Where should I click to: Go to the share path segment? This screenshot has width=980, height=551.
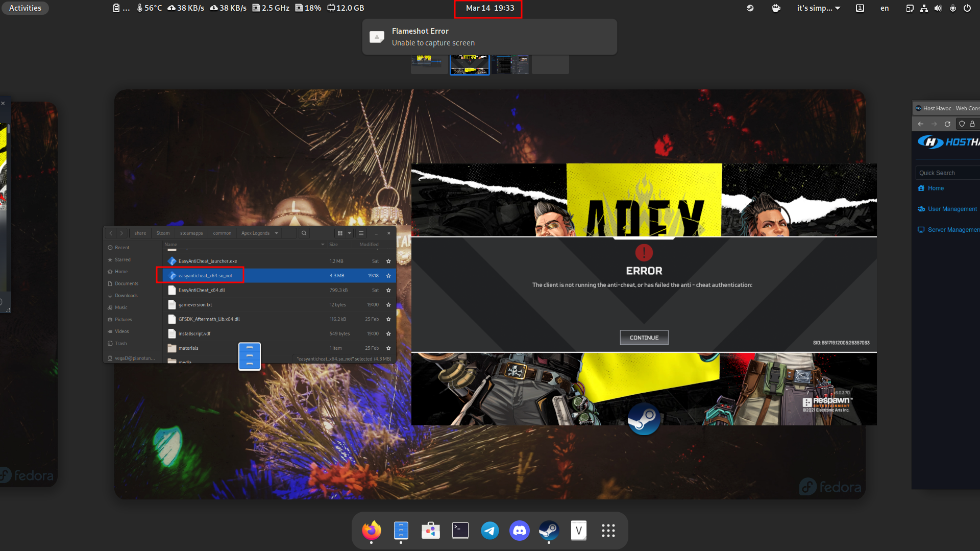pos(140,233)
